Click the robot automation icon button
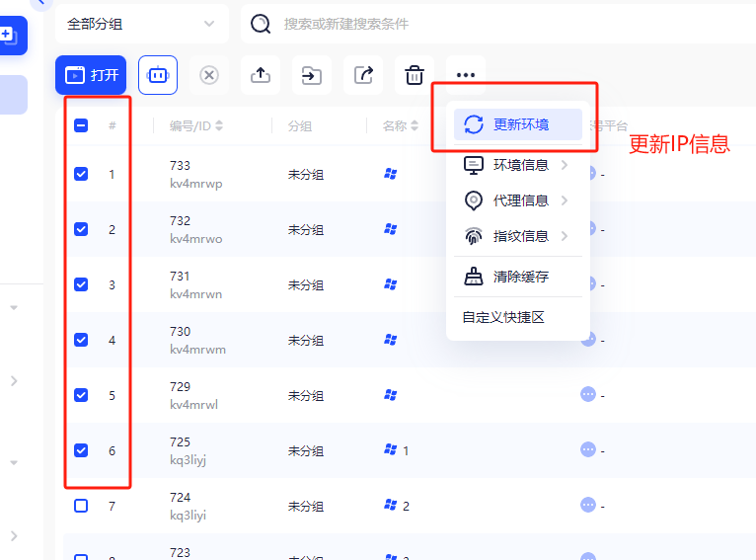Screen dimensions: 756x560 point(158,75)
